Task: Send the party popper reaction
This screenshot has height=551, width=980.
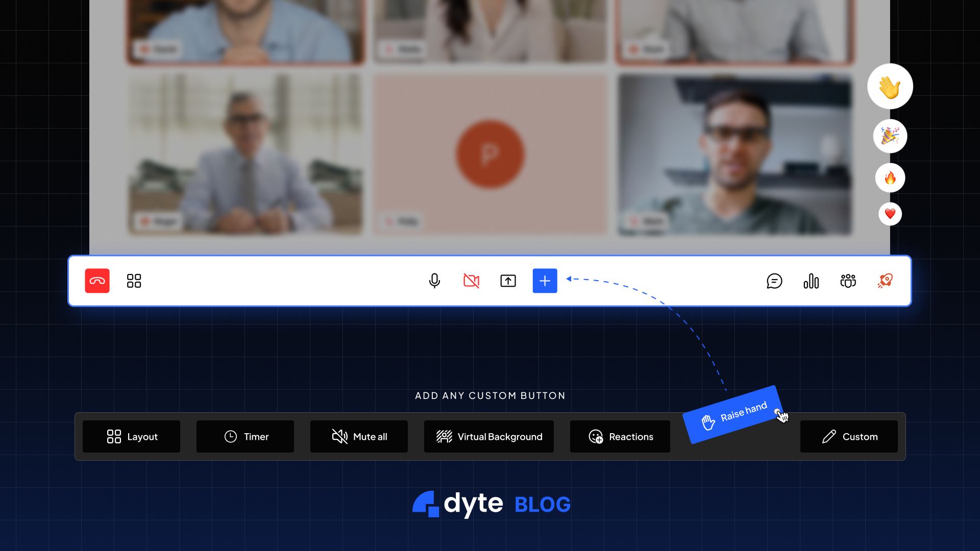Action: click(x=890, y=136)
